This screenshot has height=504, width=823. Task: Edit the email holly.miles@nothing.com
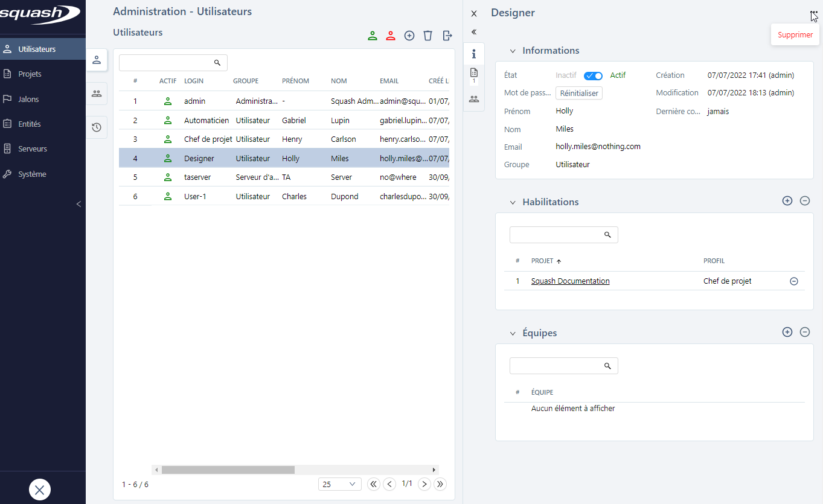tap(598, 147)
